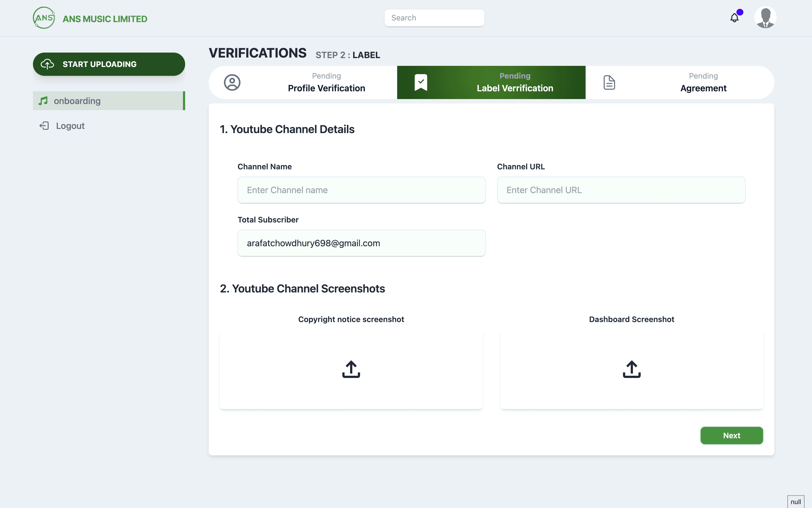The image size is (812, 508).
Task: Open the notifications bell
Action: click(735, 18)
